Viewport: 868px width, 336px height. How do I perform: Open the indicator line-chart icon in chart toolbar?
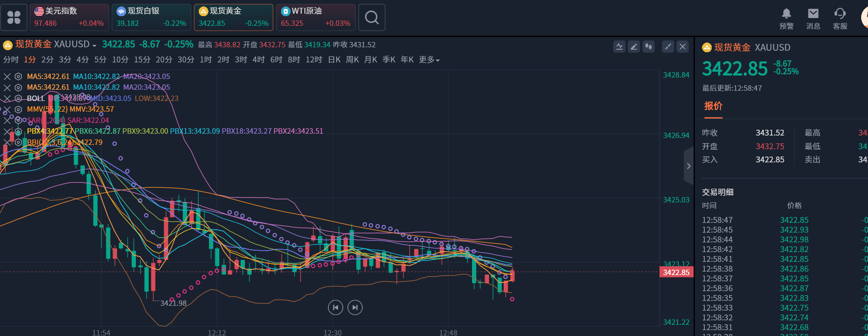pyautogui.click(x=619, y=47)
